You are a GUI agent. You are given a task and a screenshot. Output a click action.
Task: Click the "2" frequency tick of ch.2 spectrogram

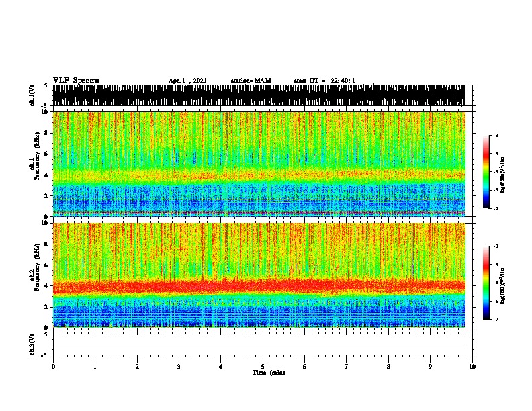[x=48, y=307]
